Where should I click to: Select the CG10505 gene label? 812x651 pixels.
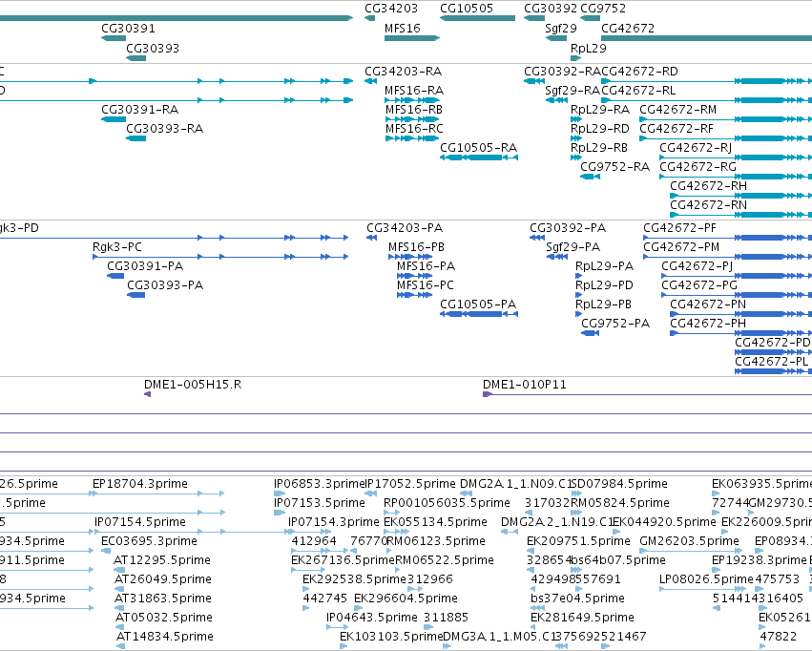click(x=467, y=9)
